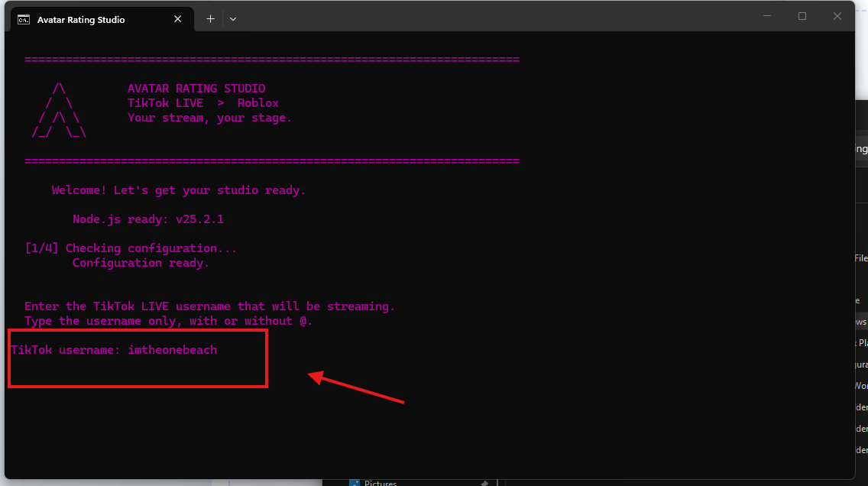This screenshot has width=868, height=486.
Task: Click the typed username 'imtheonebeach'
Action: pyautogui.click(x=172, y=350)
